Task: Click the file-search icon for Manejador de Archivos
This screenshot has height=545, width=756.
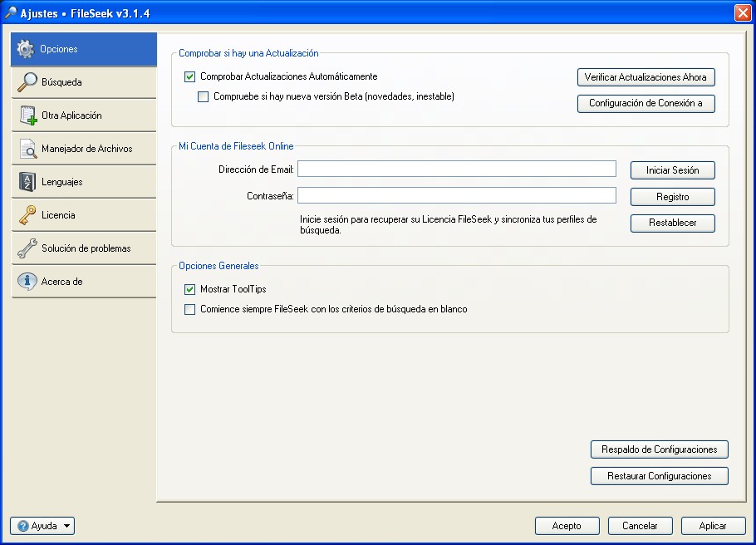Action: click(27, 149)
